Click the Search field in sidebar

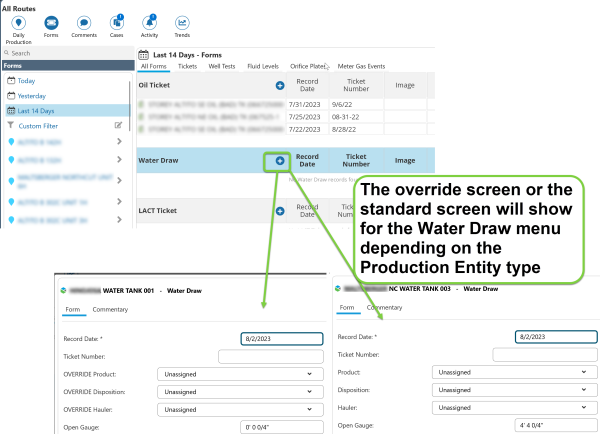[65, 53]
